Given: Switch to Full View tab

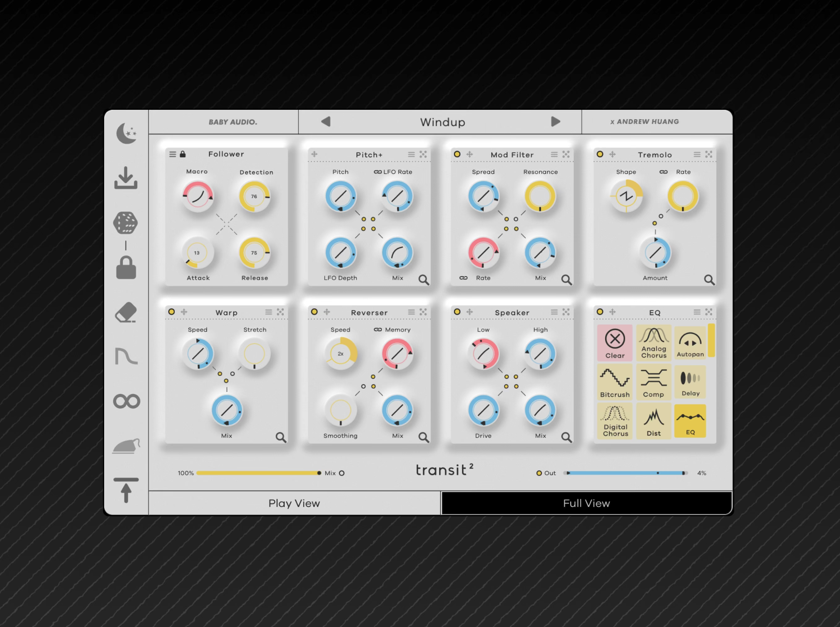Looking at the screenshot, I should point(586,503).
